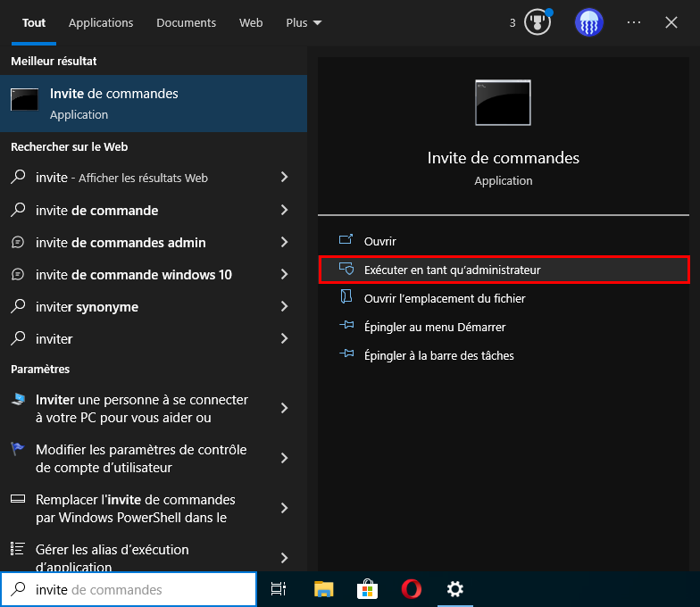Viewport: 700px width, 607px height.
Task: Click the flag icon for user account control
Action: click(17, 448)
